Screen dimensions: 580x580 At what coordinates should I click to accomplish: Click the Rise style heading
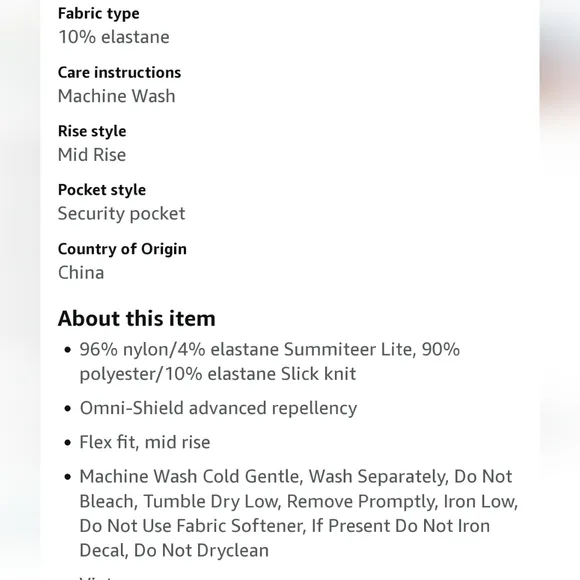(x=92, y=131)
